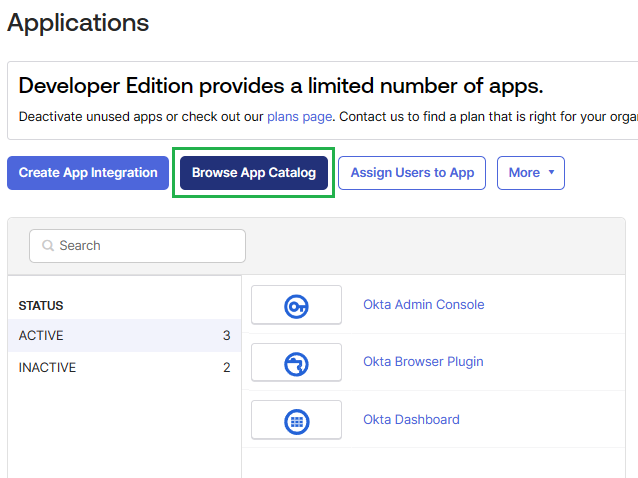Filter by ACTIVE status
This screenshot has width=638, height=478.
pyautogui.click(x=125, y=336)
